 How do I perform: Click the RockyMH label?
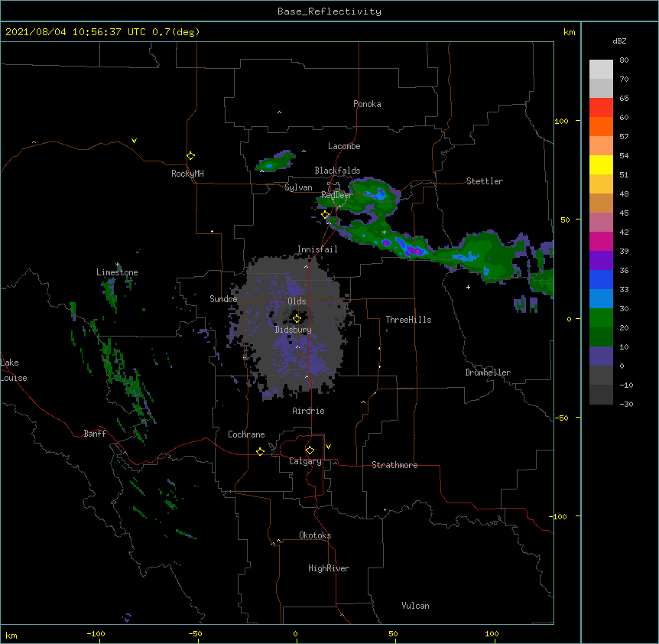[x=187, y=174]
